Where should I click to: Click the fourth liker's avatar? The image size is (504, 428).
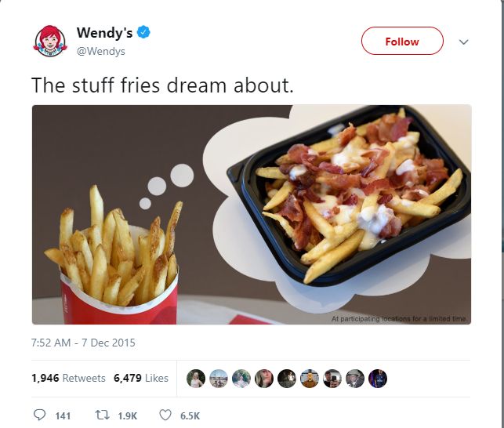click(264, 379)
